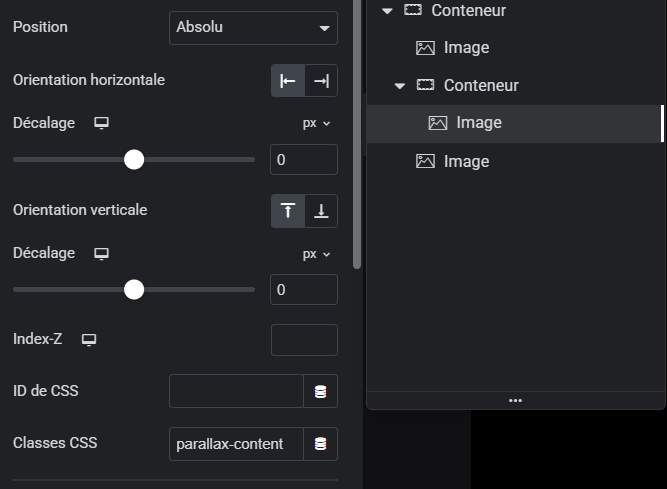Click horizontal Décalage slider handle
The height and width of the screenshot is (489, 667).
tap(134, 159)
